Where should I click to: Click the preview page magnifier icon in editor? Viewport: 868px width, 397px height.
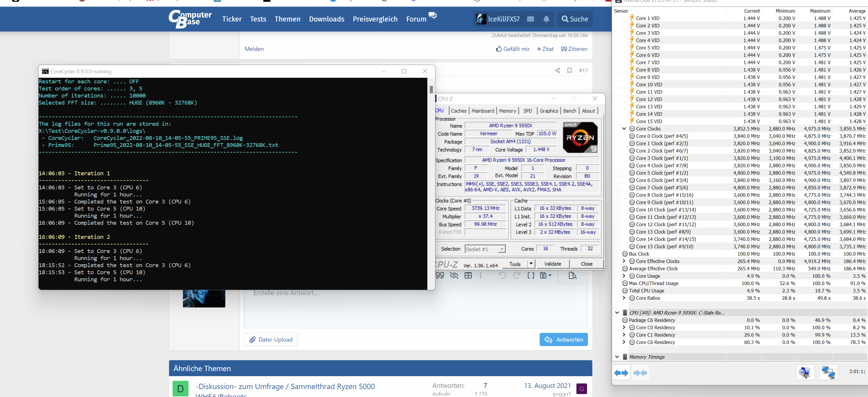(x=573, y=275)
